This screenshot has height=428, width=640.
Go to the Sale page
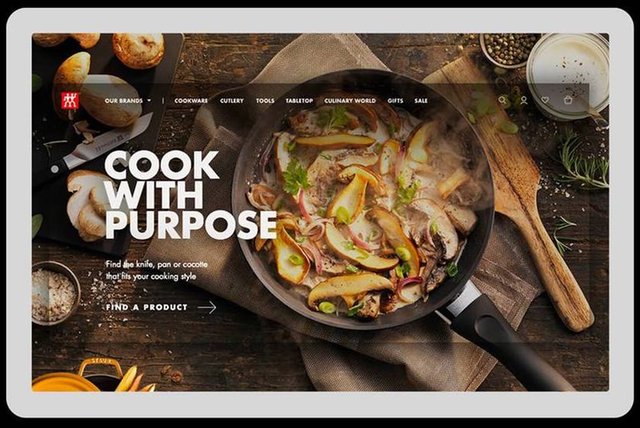tap(421, 100)
